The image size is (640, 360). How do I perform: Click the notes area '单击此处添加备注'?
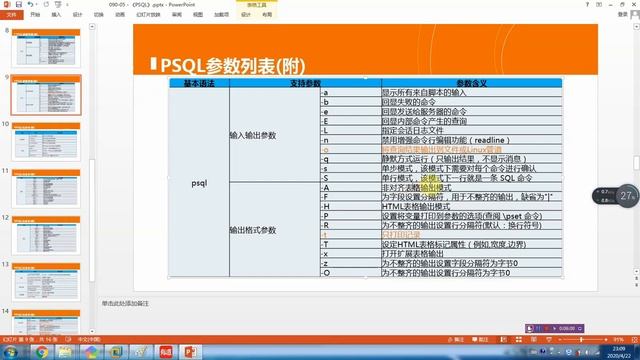(125, 303)
